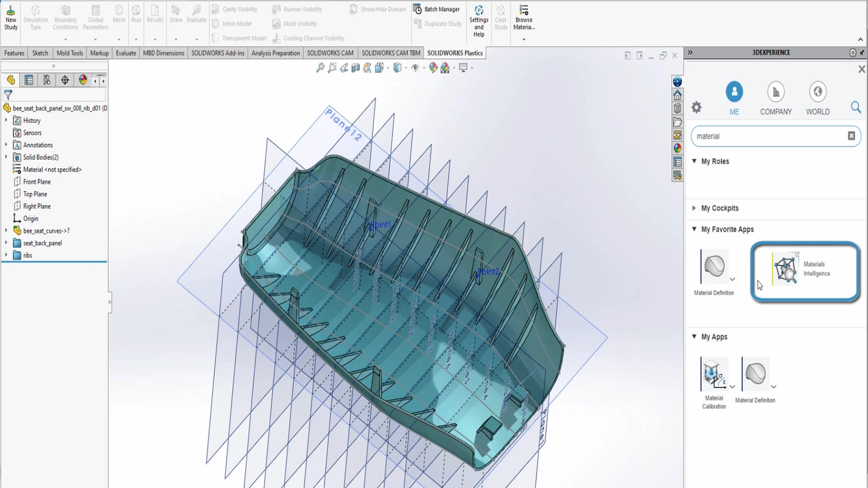Viewport: 868px width, 488px height.
Task: Select the ribs folder in the feature tree
Action: click(28, 255)
